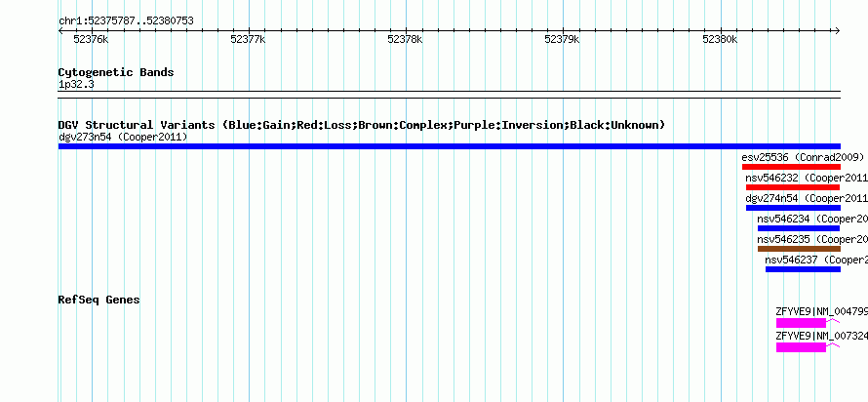Click the 52378k ruler tick label
This screenshot has width=868, height=402.
point(405,39)
